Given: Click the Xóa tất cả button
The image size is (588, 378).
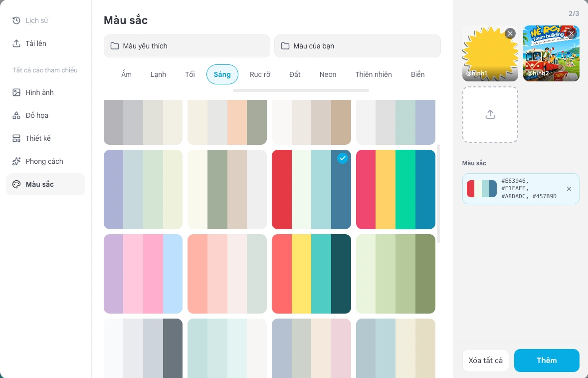Looking at the screenshot, I should click(485, 361).
